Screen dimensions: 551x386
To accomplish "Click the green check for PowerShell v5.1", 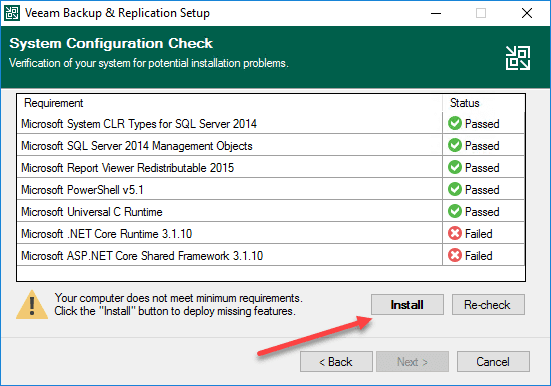I will click(x=455, y=189).
